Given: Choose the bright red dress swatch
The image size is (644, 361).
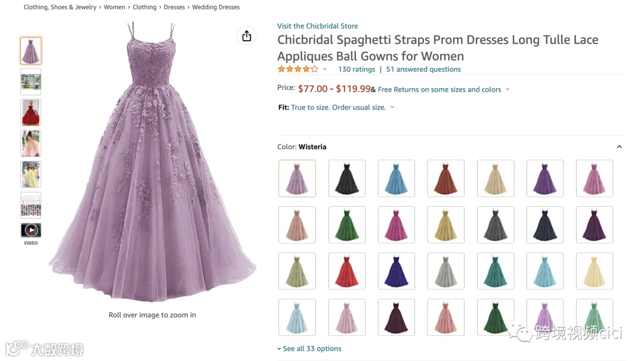Looking at the screenshot, I should pyautogui.click(x=347, y=271).
